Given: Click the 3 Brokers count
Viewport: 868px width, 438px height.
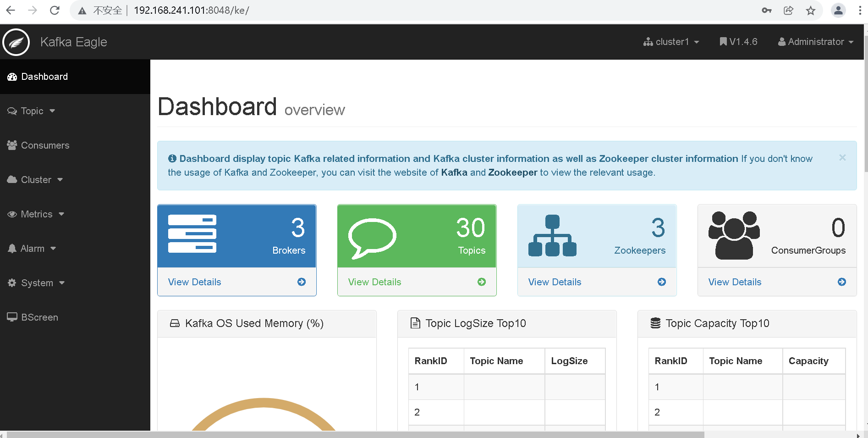Looking at the screenshot, I should pyautogui.click(x=298, y=227).
